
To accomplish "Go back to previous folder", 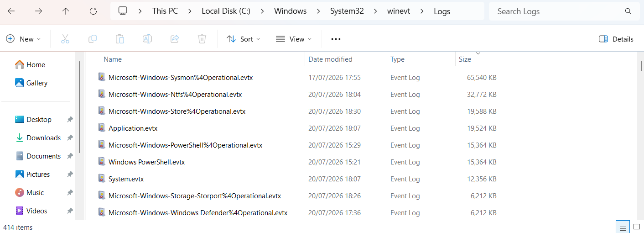I will coord(11,11).
